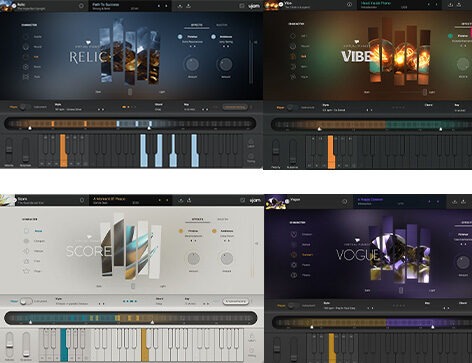Select the top character icon in Relic
The width and height of the screenshot is (472, 363).
(x=26, y=37)
